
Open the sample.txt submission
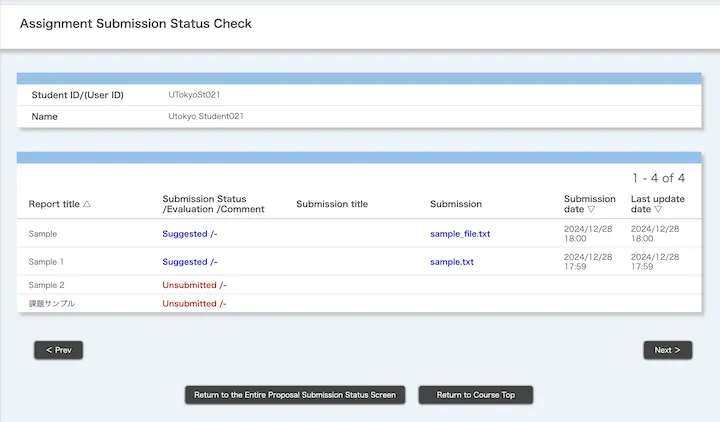[452, 262]
